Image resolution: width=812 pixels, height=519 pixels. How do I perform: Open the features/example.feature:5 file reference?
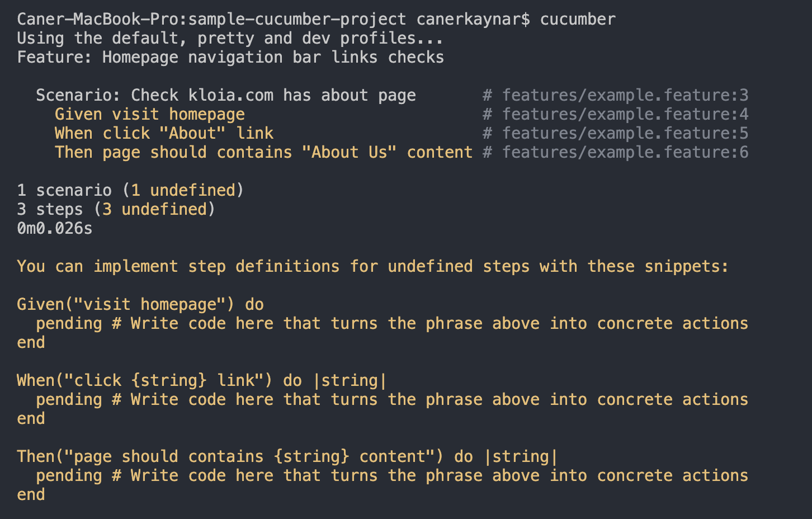pos(625,134)
